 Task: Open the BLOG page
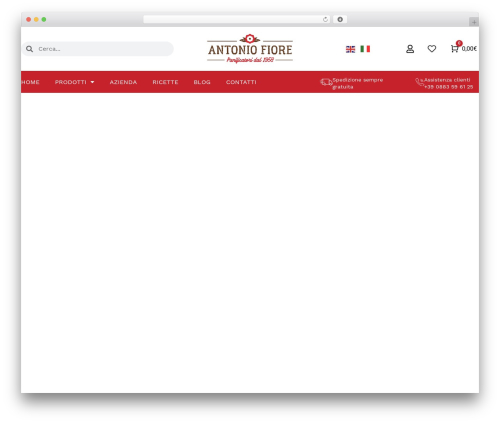[202, 82]
